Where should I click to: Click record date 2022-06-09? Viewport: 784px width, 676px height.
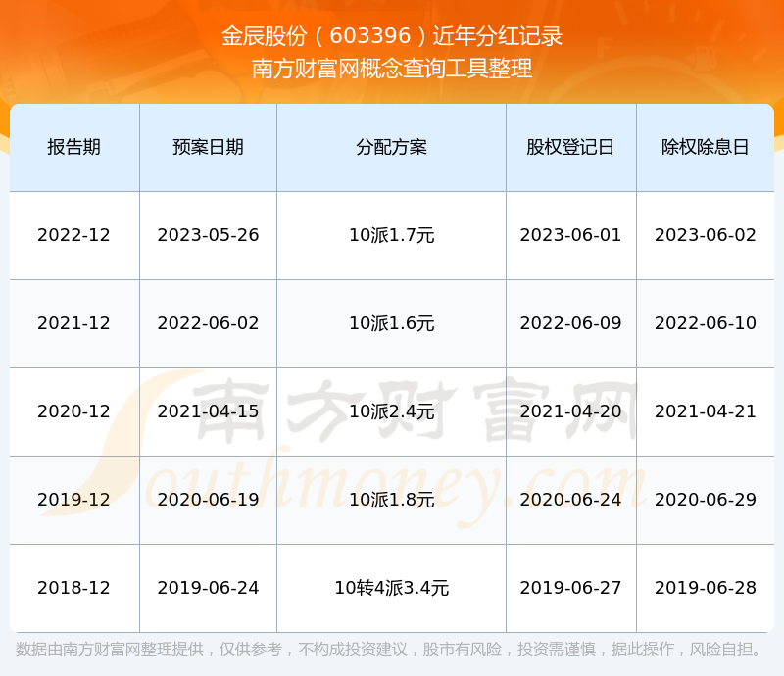pos(570,323)
